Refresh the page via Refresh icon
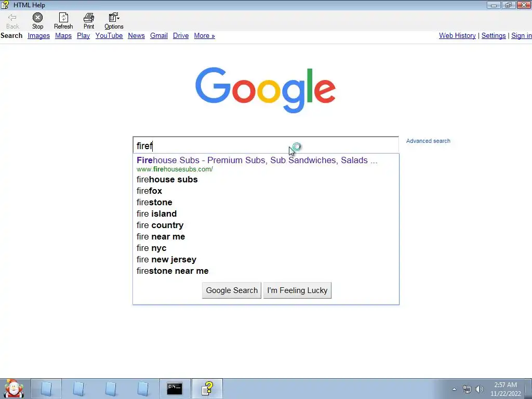 (x=63, y=17)
